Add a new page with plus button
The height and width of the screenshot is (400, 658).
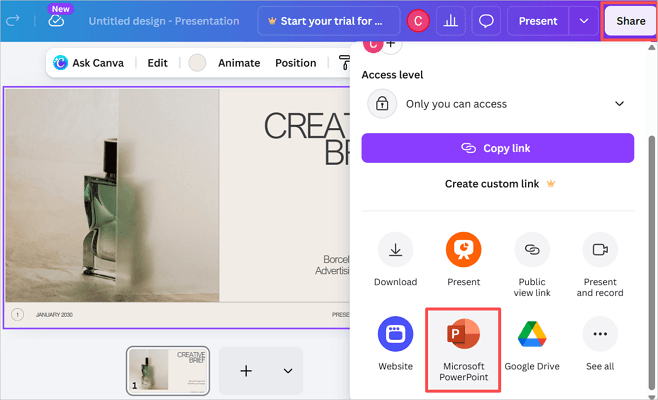point(246,371)
